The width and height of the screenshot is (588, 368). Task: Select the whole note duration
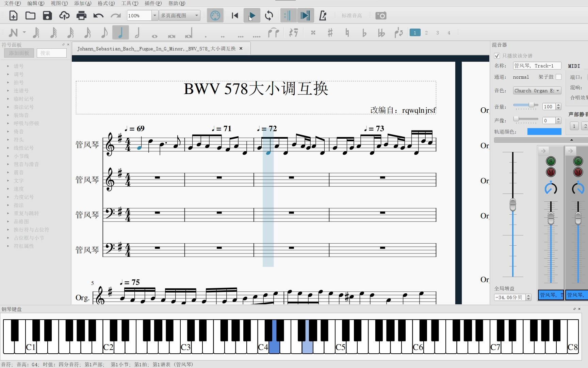coord(154,36)
